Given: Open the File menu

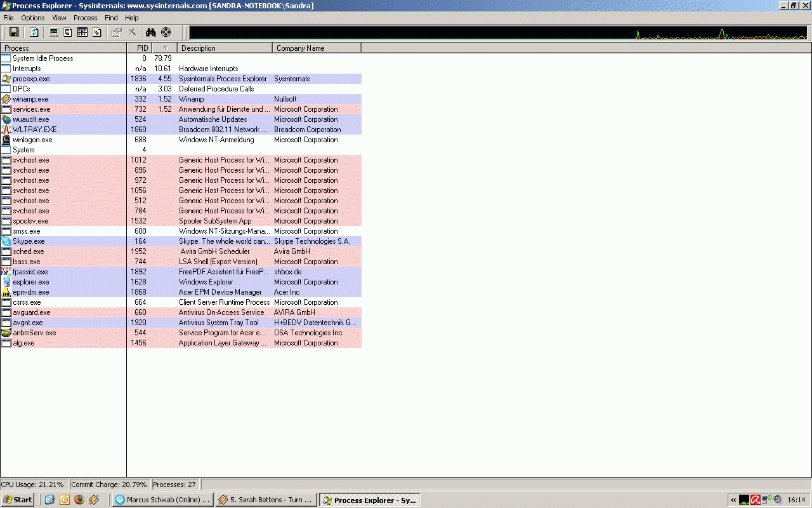Looking at the screenshot, I should [x=8, y=18].
